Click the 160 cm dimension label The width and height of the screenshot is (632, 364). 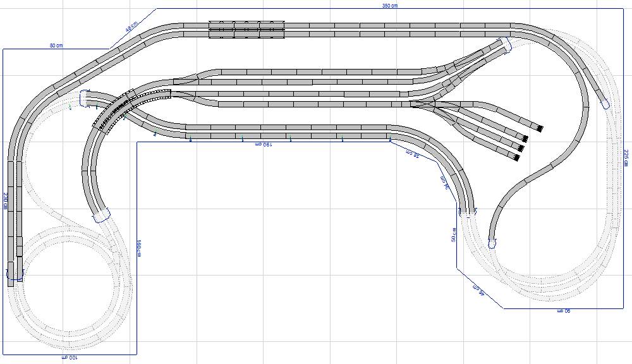[138, 249]
